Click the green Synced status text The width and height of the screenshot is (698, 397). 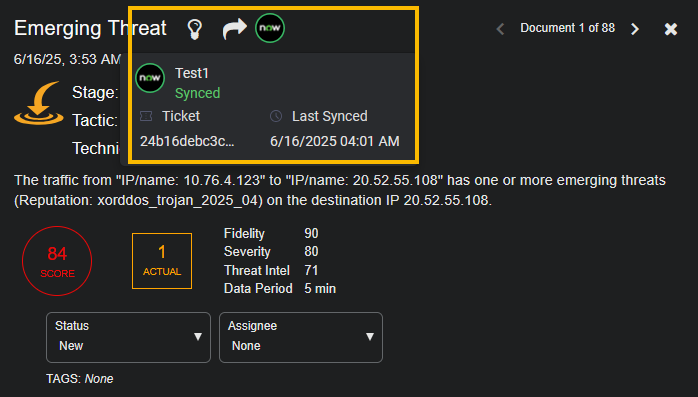click(x=198, y=93)
